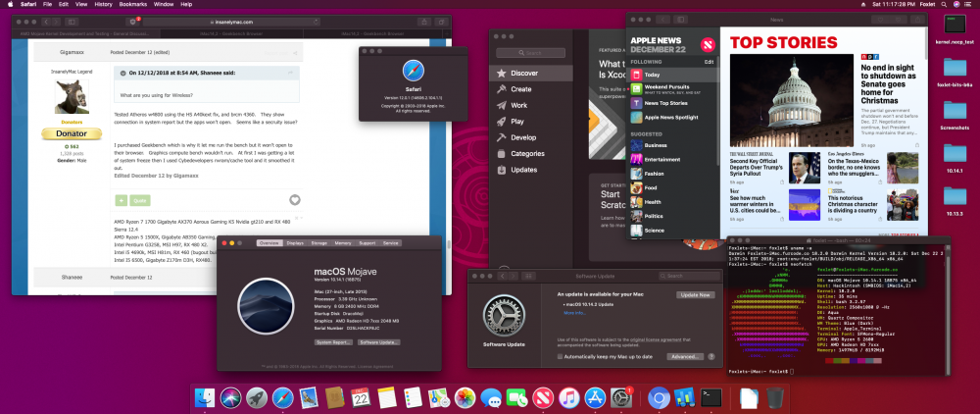Image resolution: width=980 pixels, height=414 pixels.
Task: Click Software Update… button in About This Mac
Action: click(x=378, y=342)
